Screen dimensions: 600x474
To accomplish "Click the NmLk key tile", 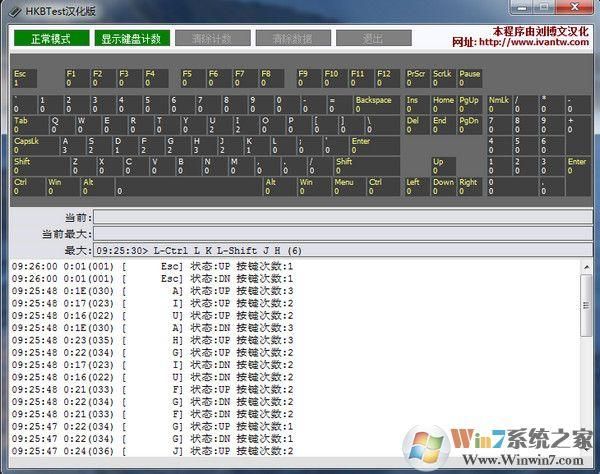I will [499, 105].
